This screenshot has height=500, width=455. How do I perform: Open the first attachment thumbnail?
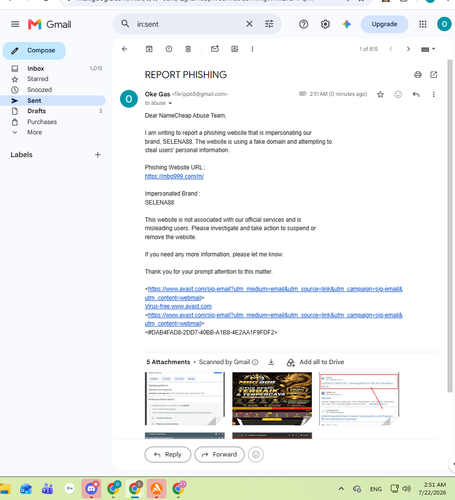point(185,399)
